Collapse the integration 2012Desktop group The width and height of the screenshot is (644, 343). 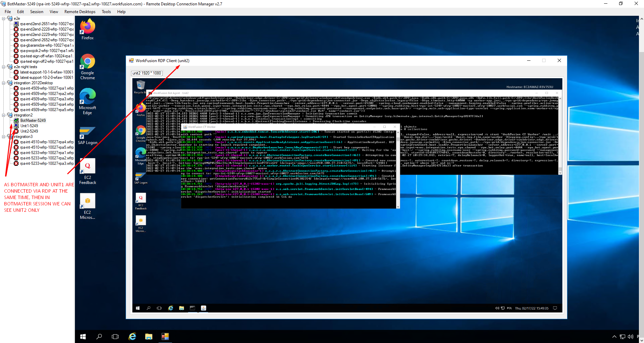pyautogui.click(x=4, y=83)
